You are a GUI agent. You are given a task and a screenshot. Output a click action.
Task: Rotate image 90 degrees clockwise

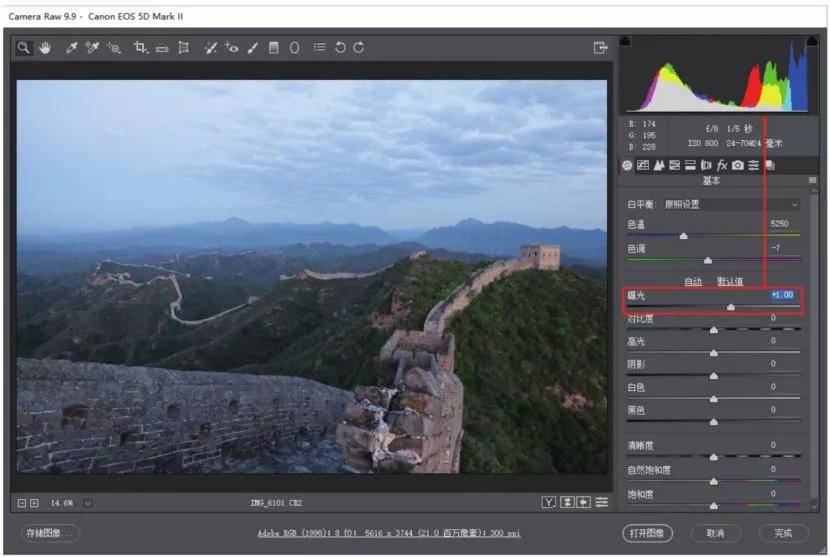click(x=359, y=48)
